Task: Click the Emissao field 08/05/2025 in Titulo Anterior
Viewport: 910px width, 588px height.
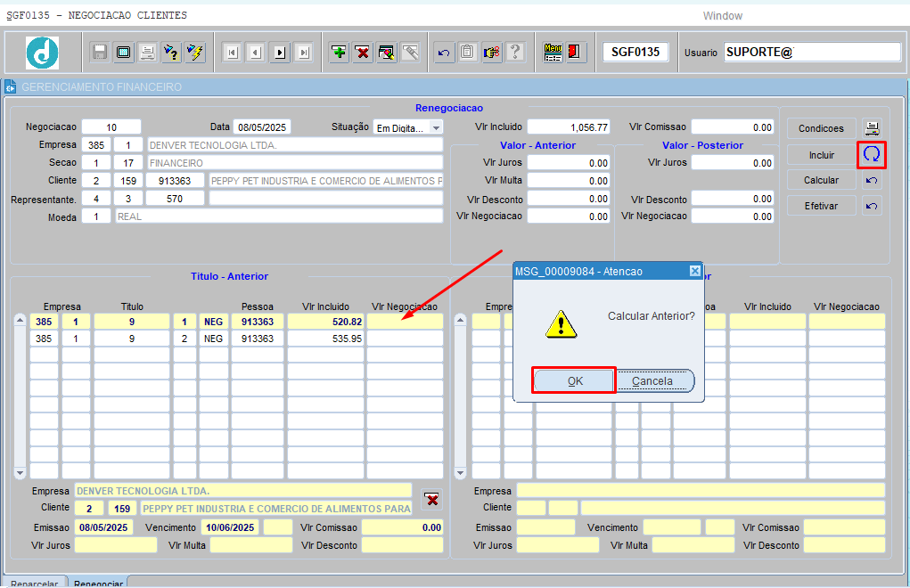Action: click(103, 527)
